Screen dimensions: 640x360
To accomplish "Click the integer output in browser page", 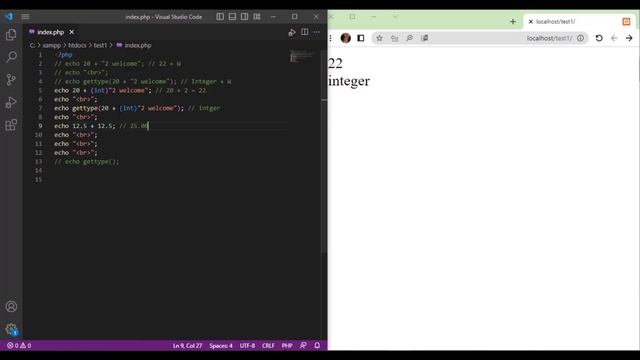I will 349,81.
